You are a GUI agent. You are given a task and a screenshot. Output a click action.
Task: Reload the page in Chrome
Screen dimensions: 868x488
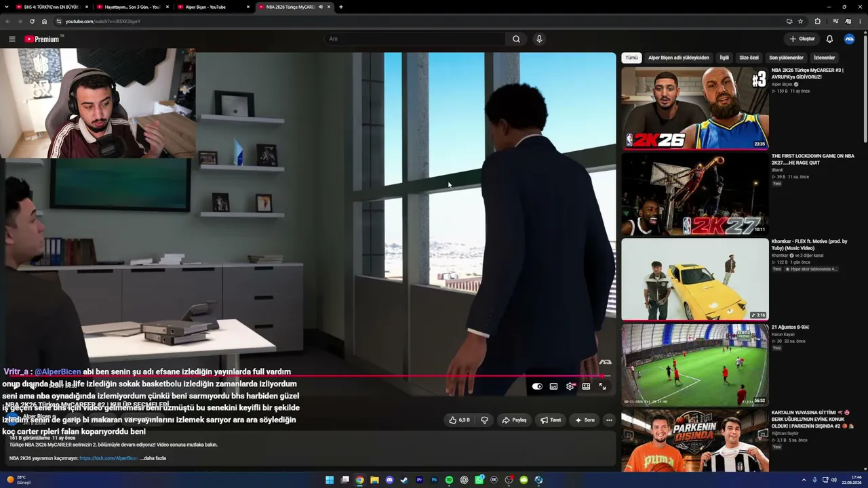[x=32, y=21]
